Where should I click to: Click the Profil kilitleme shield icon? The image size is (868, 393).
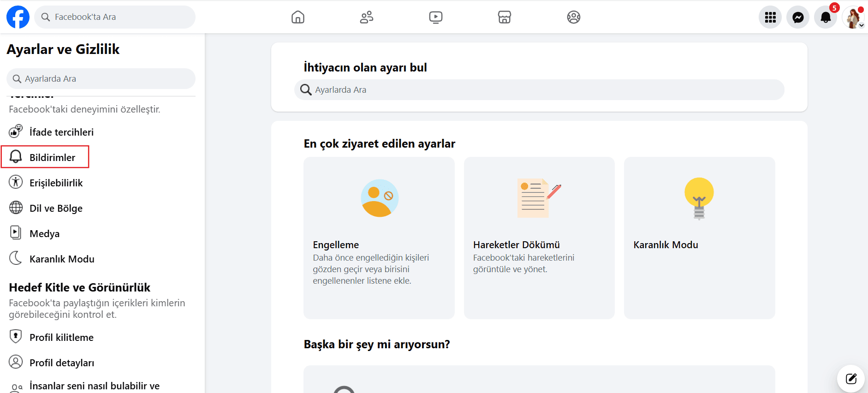pyautogui.click(x=16, y=336)
